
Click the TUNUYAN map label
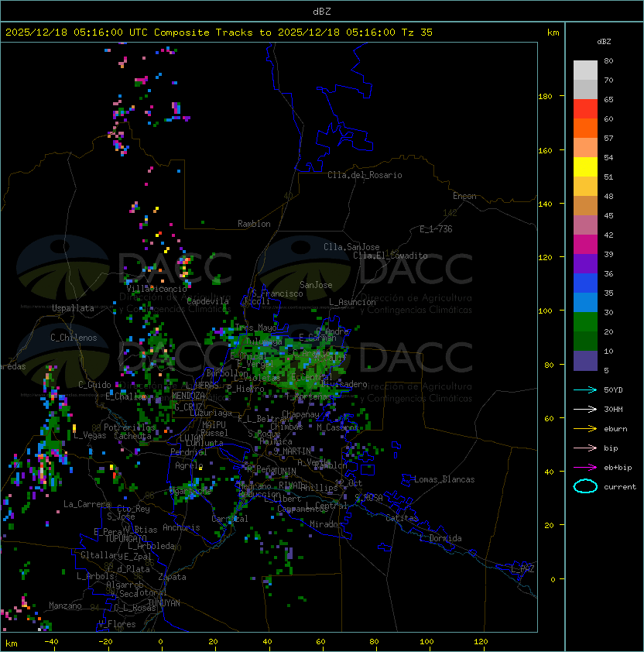tap(164, 603)
